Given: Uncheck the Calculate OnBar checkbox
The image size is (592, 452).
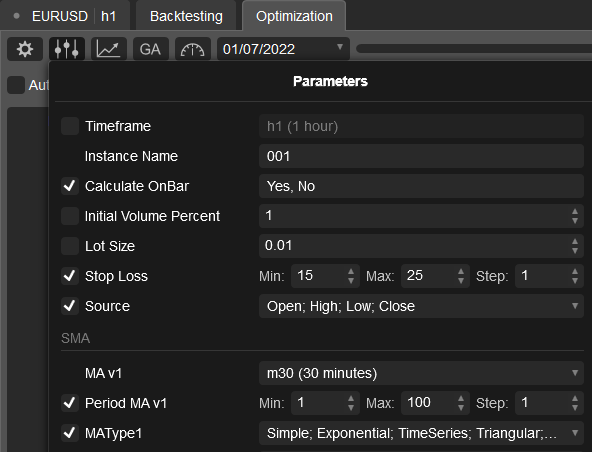Looking at the screenshot, I should [x=70, y=186].
